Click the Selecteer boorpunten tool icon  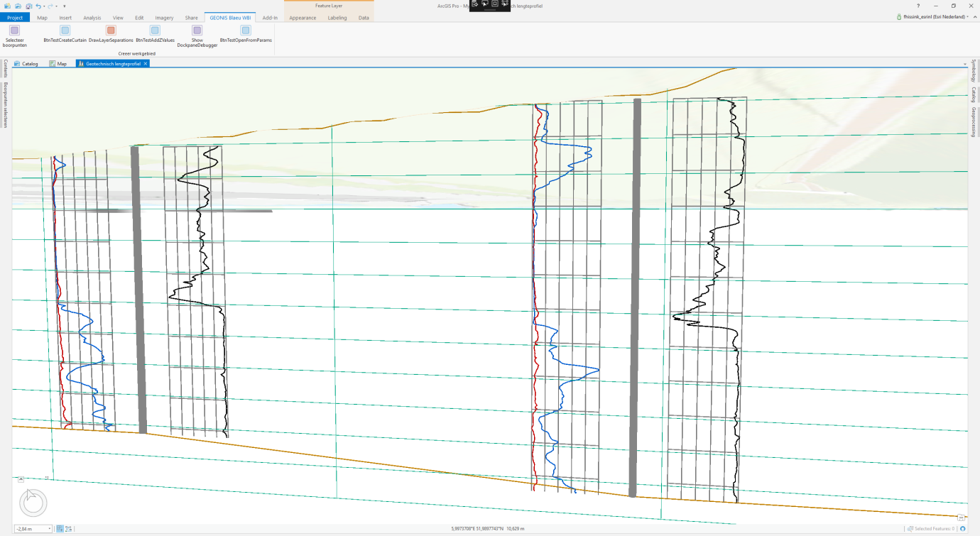click(x=14, y=30)
